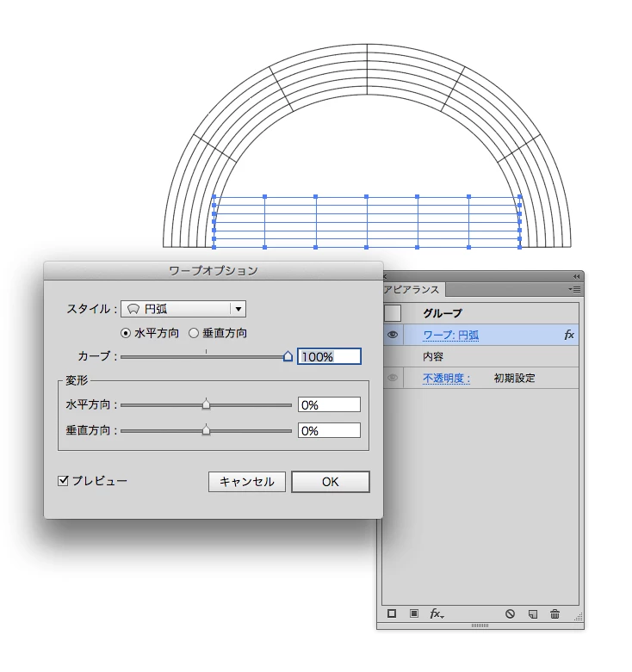Screen dimensions: 632x672
Task: Click the panel resize grip corner
Action: (x=579, y=616)
